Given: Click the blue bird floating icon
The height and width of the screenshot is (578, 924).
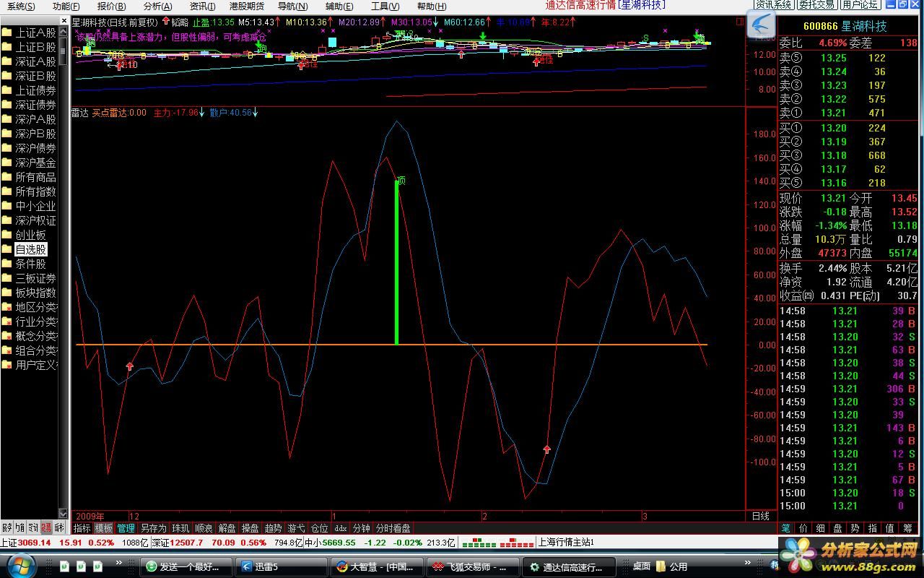Looking at the screenshot, I should pyautogui.click(x=760, y=26).
